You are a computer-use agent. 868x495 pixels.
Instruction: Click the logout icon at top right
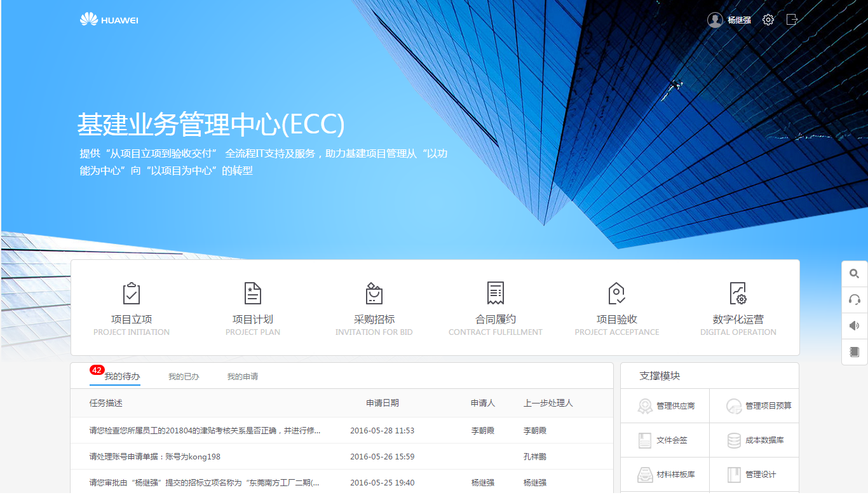coord(792,20)
